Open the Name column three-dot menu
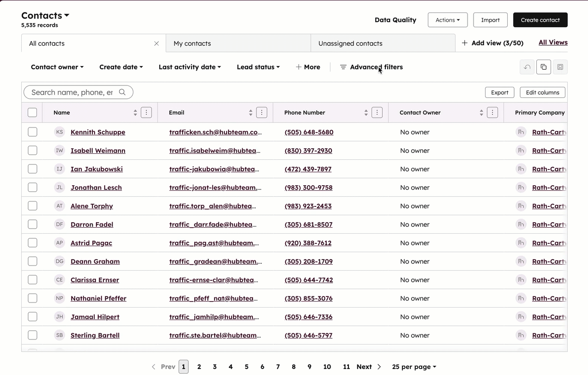This screenshot has width=588, height=375. pyautogui.click(x=146, y=113)
